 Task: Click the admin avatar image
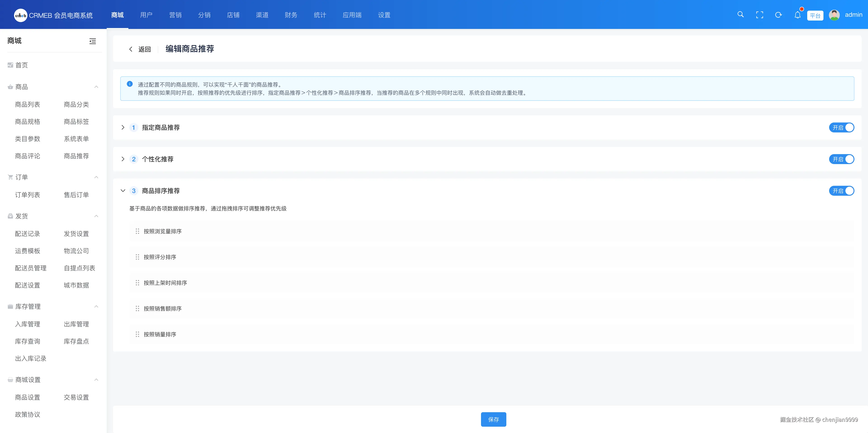pyautogui.click(x=834, y=15)
